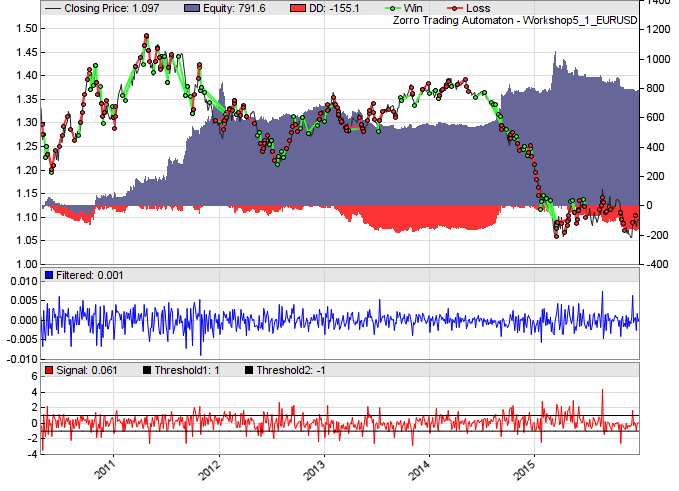Click the 0.010 Filtered axis label

(24, 281)
